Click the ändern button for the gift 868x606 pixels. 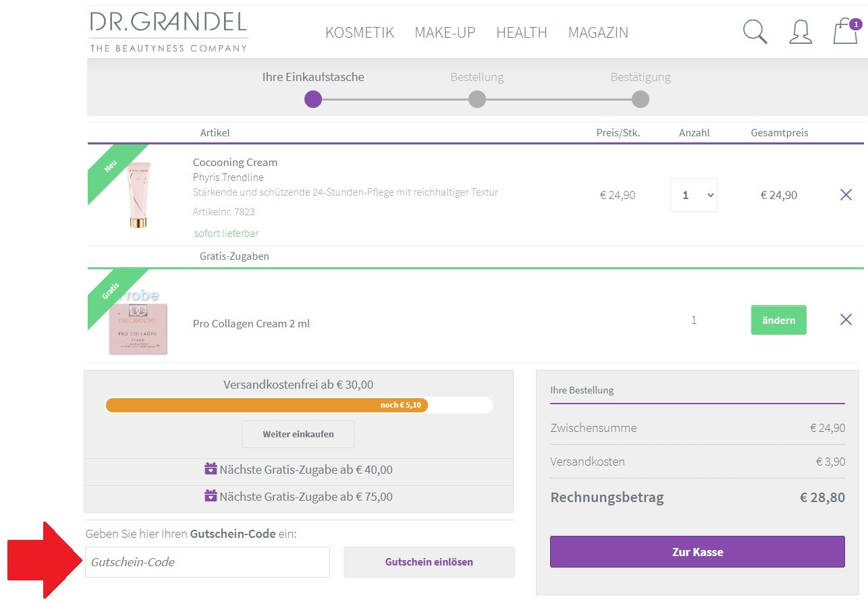[x=778, y=320]
